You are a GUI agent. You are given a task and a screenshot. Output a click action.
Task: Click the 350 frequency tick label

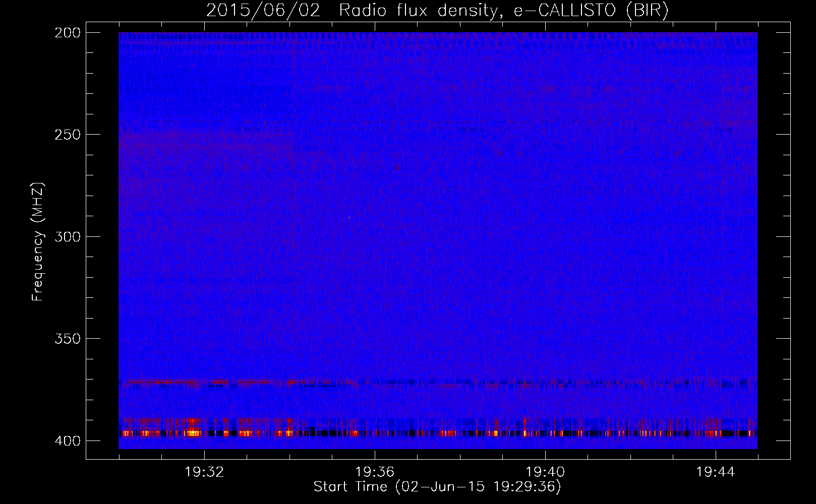pos(67,338)
